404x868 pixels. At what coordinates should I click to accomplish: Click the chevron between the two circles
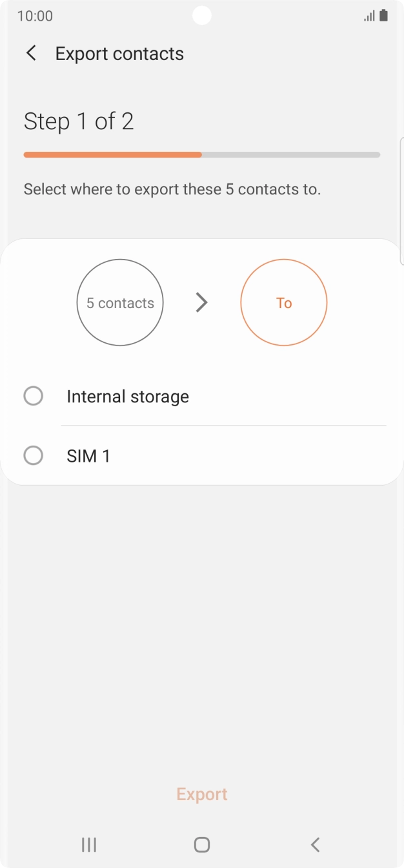point(202,302)
